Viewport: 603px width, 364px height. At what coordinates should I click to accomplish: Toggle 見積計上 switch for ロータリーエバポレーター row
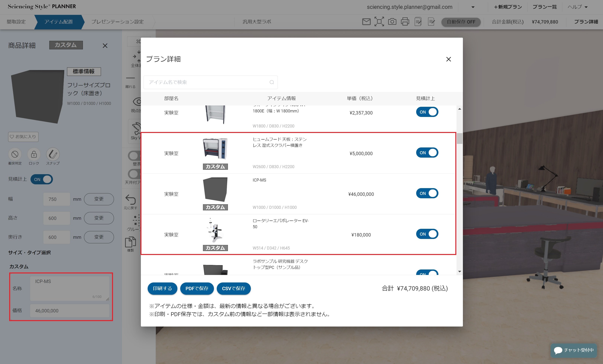click(x=427, y=234)
